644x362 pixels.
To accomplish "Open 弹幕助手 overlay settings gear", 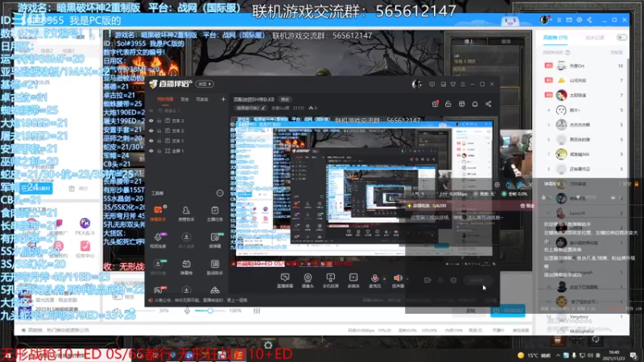I will [497, 185].
